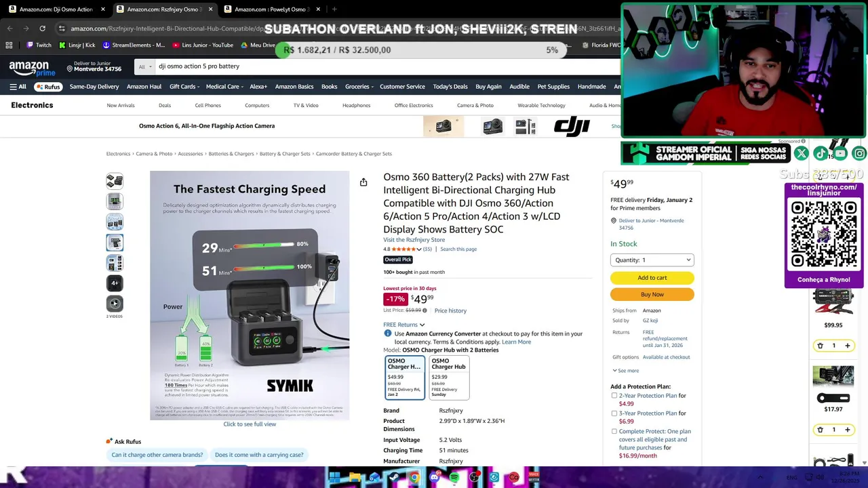Screen dimensions: 868x488
Task: Open the Lins Junior YouTube bookmark
Action: 203,45
